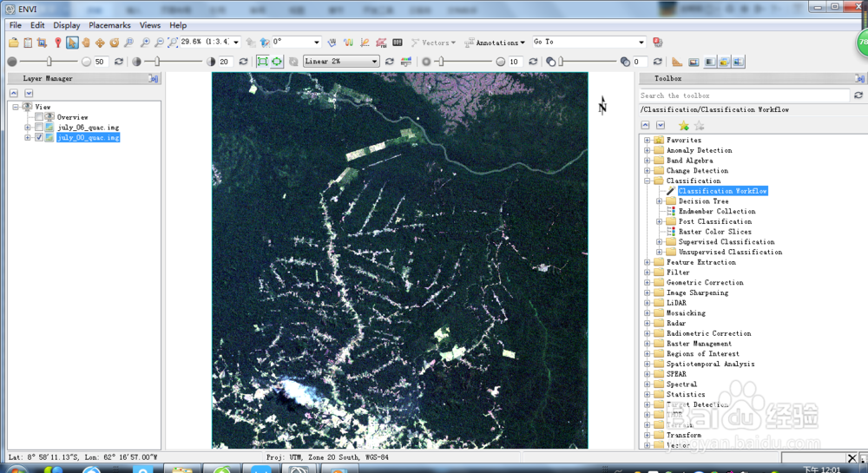The image size is (868, 473).
Task: Activate the Select arrow cursor tool
Action: [x=72, y=43]
